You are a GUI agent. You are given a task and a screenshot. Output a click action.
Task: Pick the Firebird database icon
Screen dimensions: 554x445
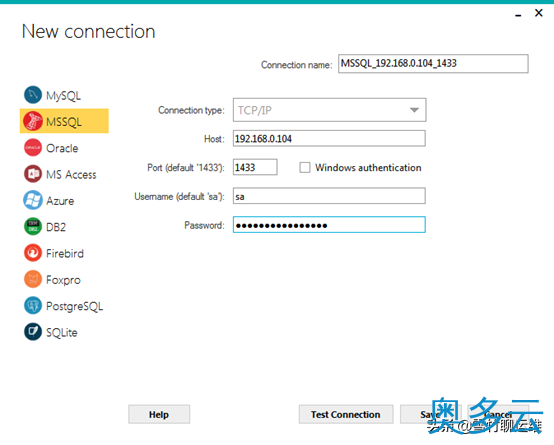[33, 253]
